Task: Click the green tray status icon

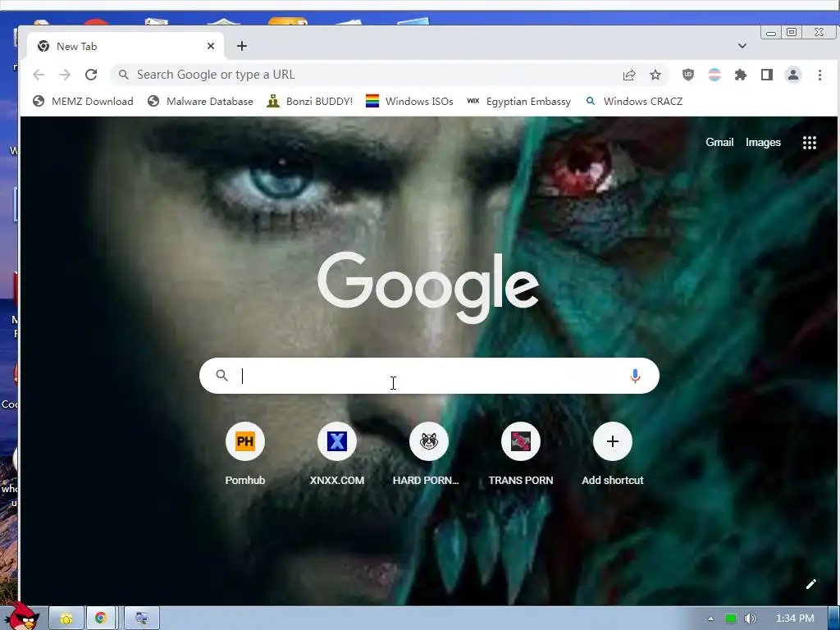Action: coord(730,619)
